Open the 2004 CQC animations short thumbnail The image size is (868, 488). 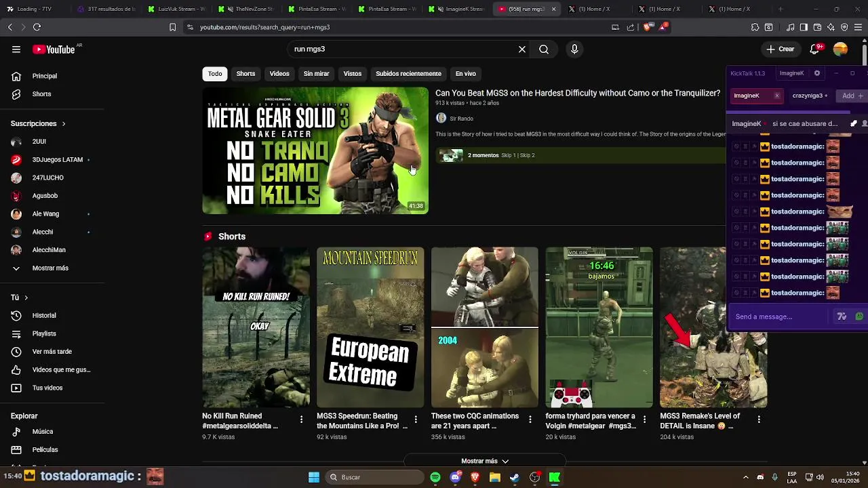[x=485, y=327]
